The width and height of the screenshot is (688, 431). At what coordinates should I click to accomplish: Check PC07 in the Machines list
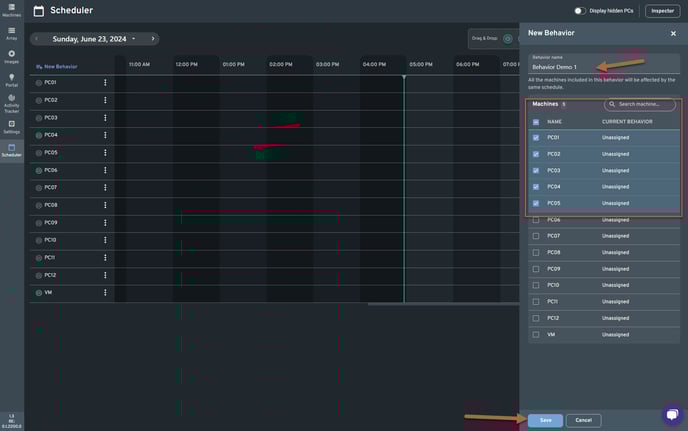[536, 236]
